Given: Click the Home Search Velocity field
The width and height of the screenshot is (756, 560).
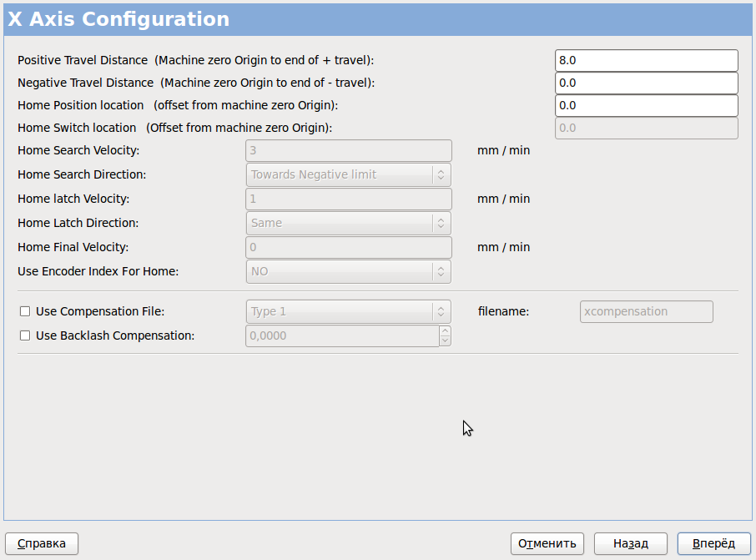Looking at the screenshot, I should point(348,151).
